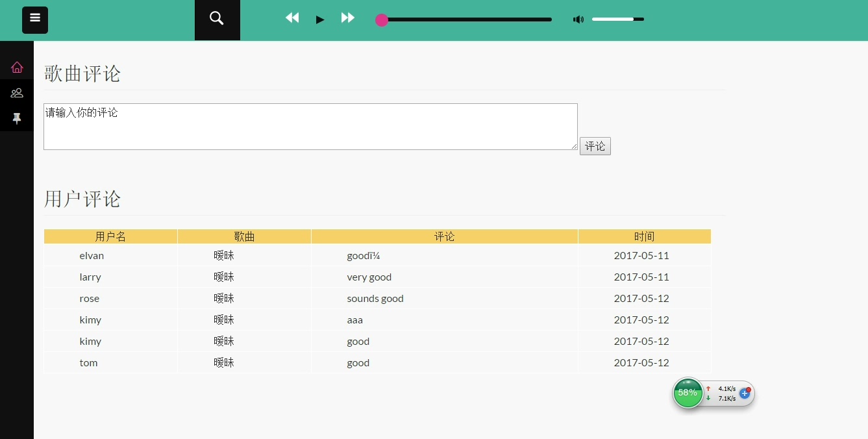Focus the comment text area
Image resolution: width=868 pixels, height=439 pixels.
point(310,127)
